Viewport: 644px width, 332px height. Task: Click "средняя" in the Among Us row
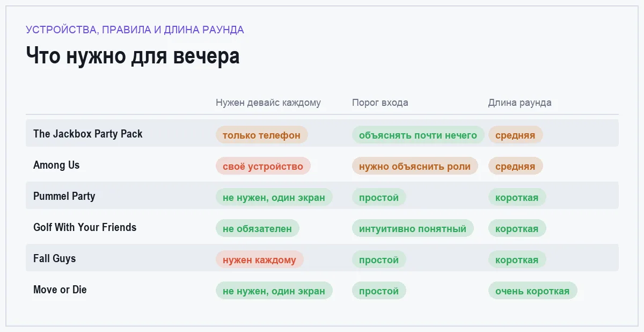pyautogui.click(x=515, y=166)
